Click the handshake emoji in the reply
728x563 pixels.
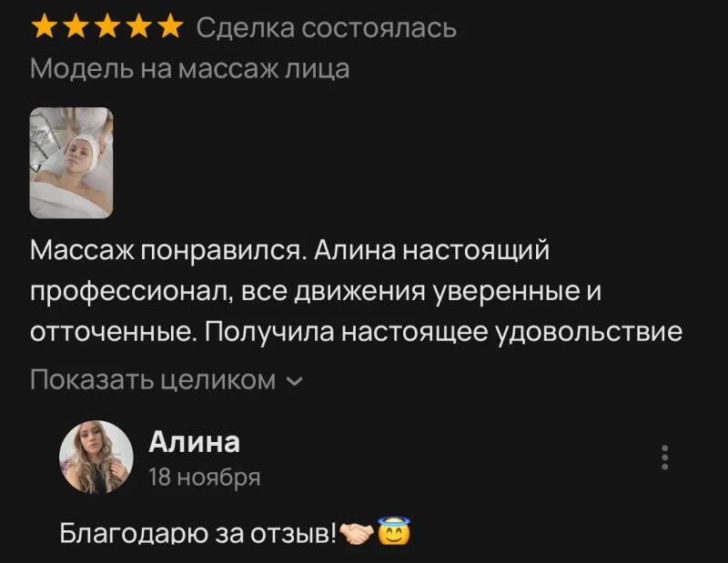357,534
